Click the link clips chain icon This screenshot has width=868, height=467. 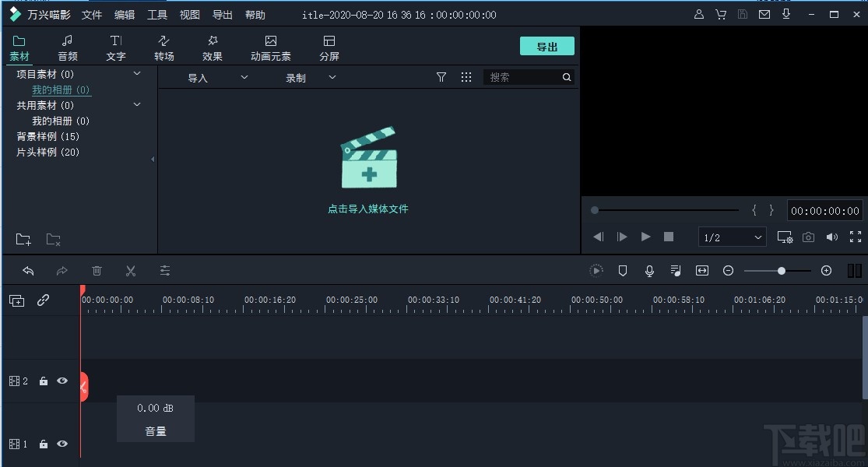43,300
